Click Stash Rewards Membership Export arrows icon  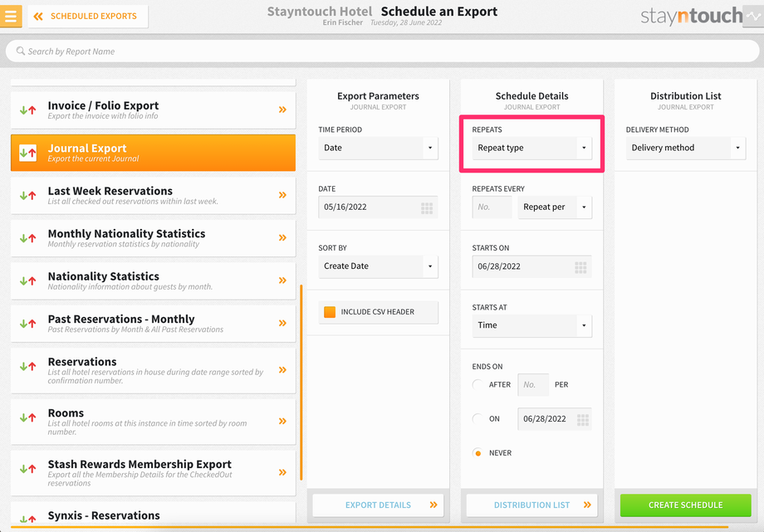(27, 469)
